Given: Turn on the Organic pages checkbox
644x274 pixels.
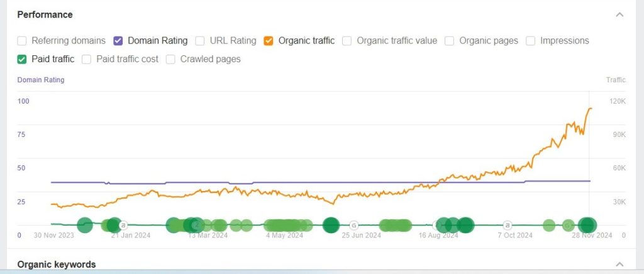Looking at the screenshot, I should tap(450, 41).
